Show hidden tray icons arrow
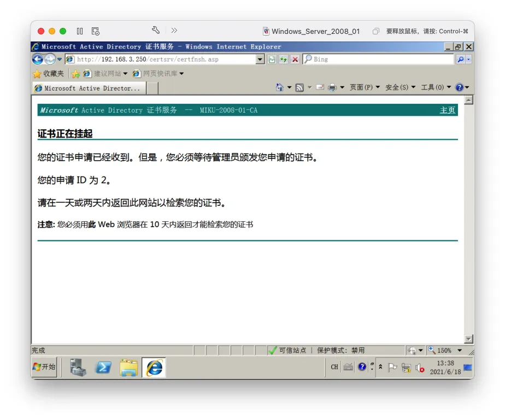 coord(380,367)
